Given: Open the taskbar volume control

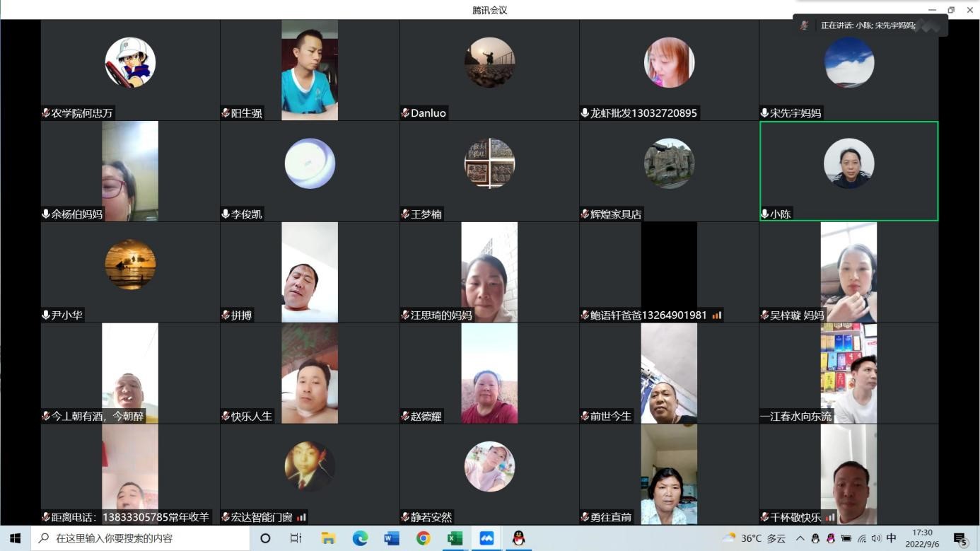Looking at the screenshot, I should [876, 538].
